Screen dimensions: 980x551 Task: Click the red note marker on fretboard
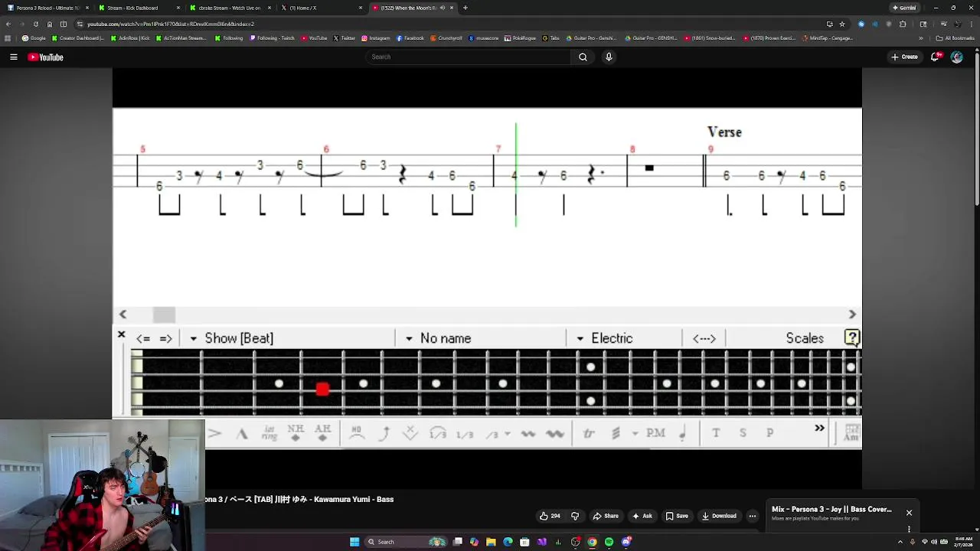click(322, 390)
